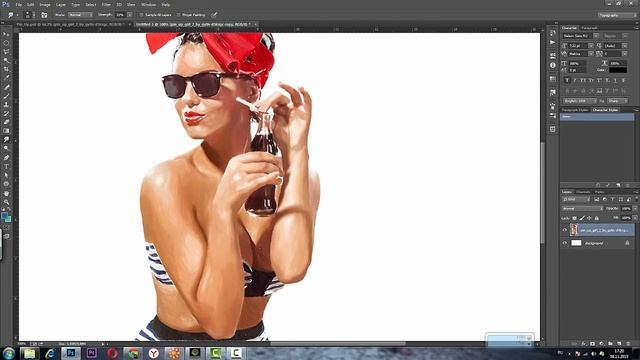640x360 pixels.
Task: Toggle lock image pixels brush icon
Action: [x=582, y=218]
